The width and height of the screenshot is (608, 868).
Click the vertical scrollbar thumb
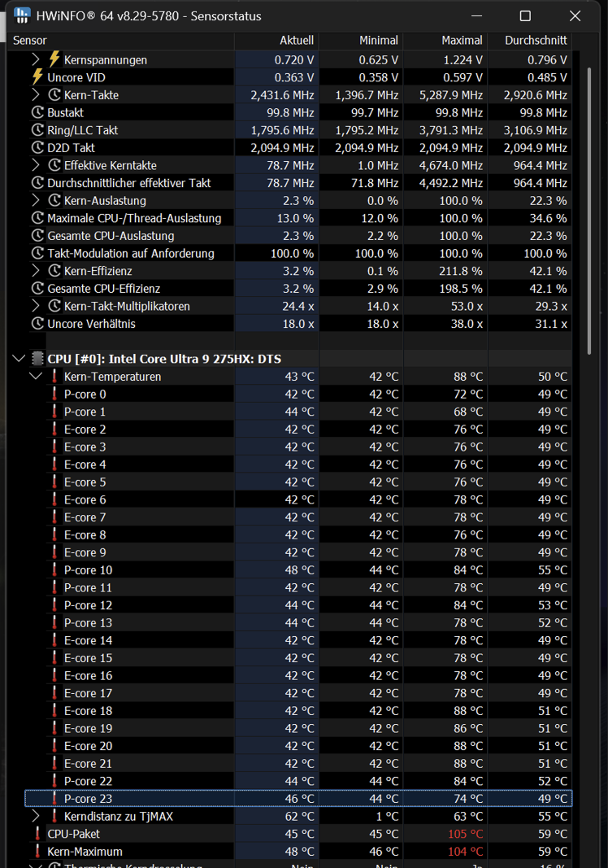(588, 211)
